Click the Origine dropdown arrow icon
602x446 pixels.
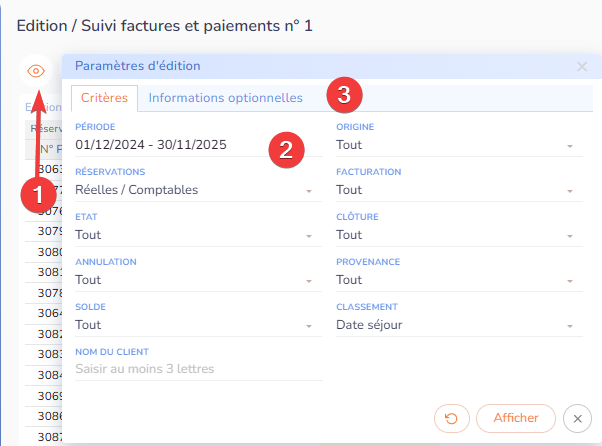click(x=570, y=146)
